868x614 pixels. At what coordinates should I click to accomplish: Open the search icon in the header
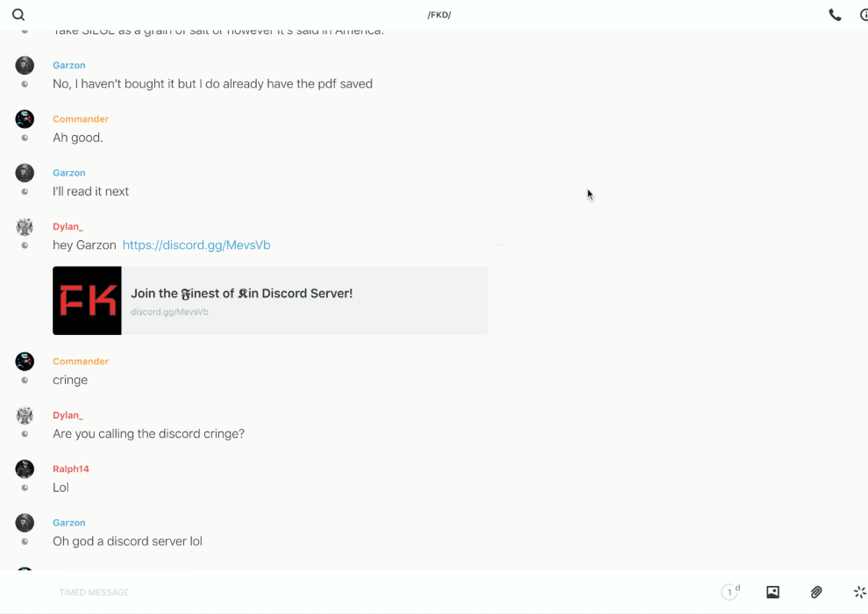18,15
